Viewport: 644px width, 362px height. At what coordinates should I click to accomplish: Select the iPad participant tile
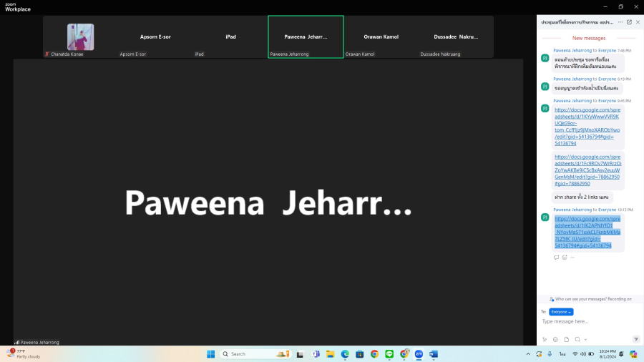coord(230,37)
